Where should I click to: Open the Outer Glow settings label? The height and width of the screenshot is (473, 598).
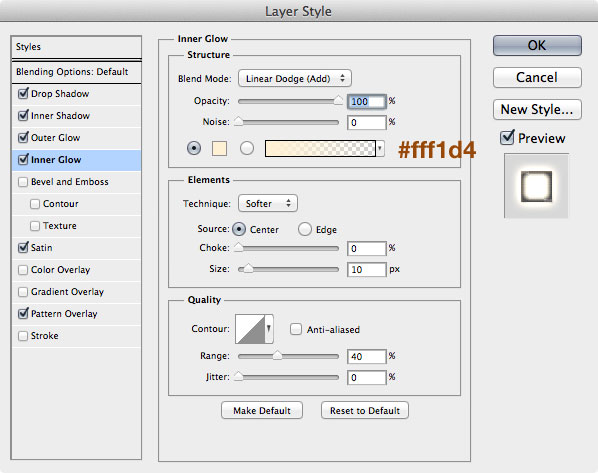click(x=55, y=138)
